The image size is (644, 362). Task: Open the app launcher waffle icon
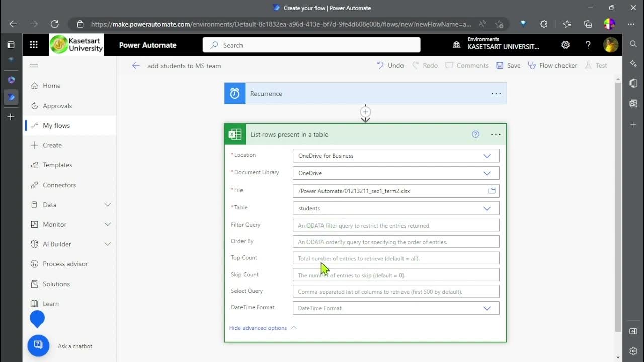(x=34, y=45)
